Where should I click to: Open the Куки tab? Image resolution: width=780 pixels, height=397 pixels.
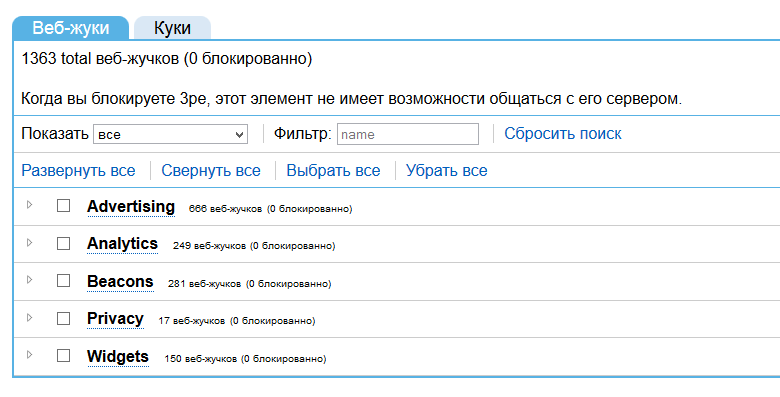172,28
